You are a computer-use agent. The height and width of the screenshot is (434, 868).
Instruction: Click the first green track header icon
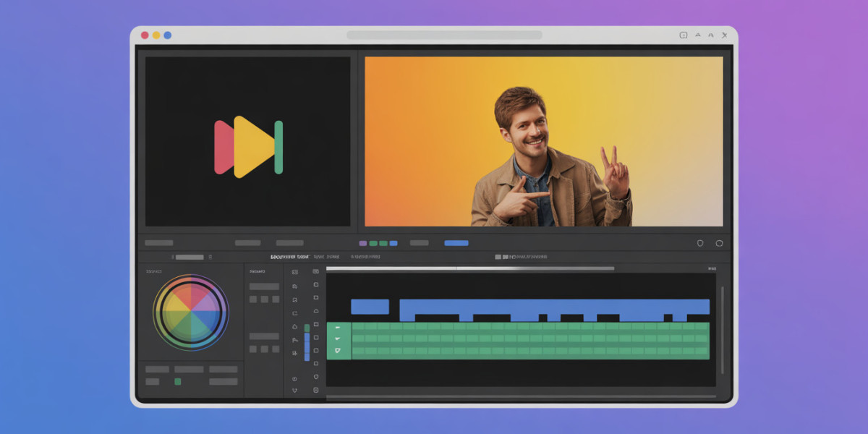point(337,328)
